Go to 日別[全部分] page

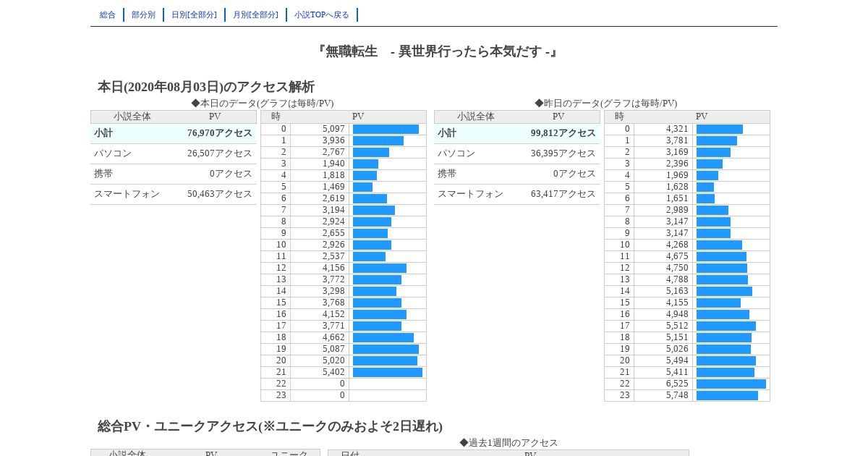click(x=194, y=14)
